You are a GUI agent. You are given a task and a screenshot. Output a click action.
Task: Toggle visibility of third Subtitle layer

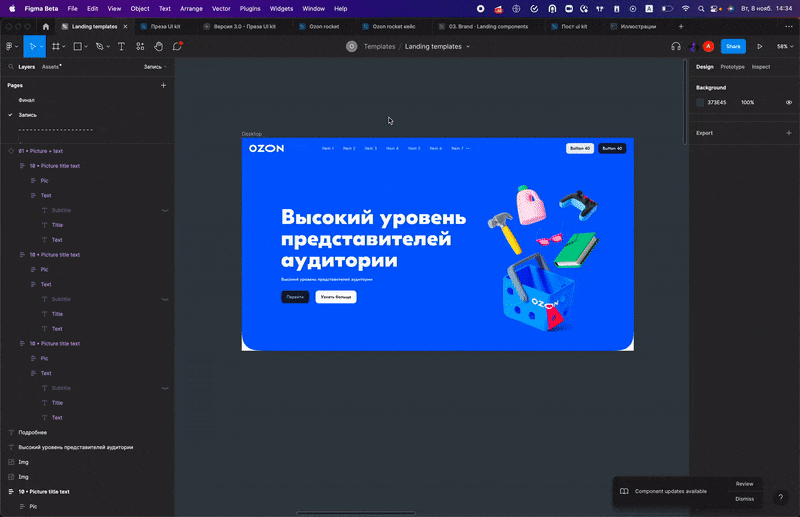pos(165,388)
